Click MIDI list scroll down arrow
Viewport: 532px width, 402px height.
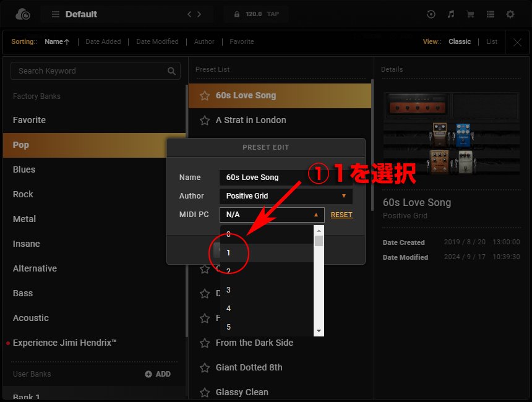(x=319, y=331)
